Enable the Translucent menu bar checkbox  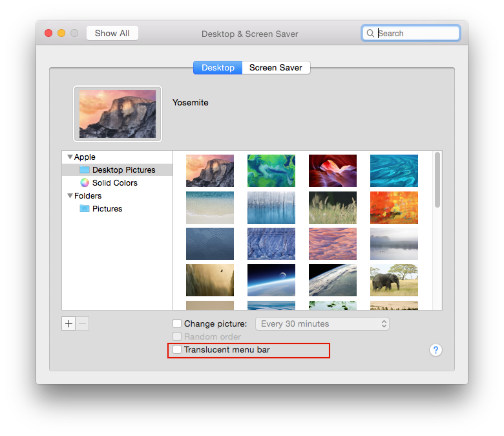point(177,349)
